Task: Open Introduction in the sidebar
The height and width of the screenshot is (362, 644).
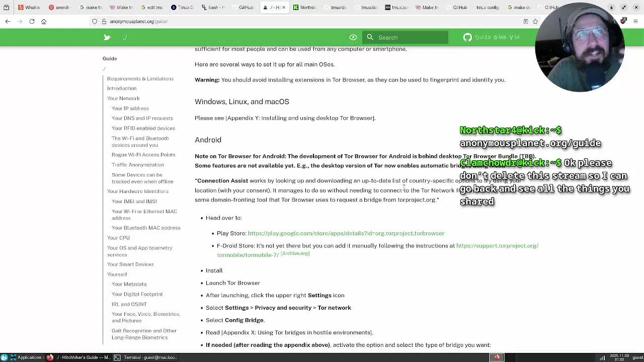Action: [x=122, y=88]
